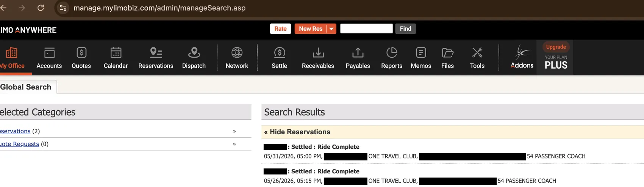Open the Quotes section

(x=81, y=58)
